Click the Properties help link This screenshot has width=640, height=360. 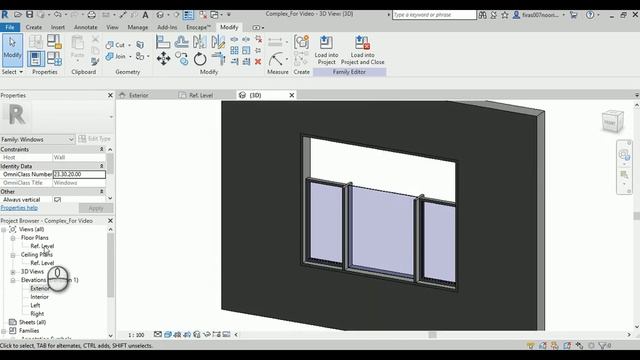(19, 208)
